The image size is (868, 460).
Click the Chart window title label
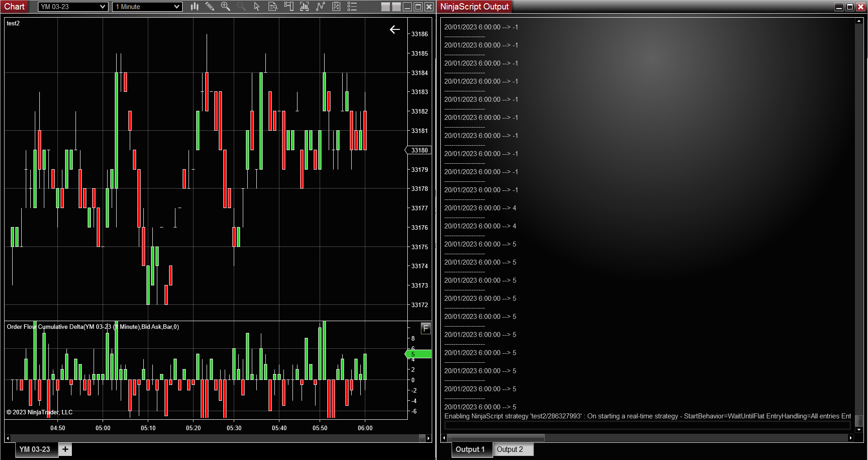tap(14, 6)
